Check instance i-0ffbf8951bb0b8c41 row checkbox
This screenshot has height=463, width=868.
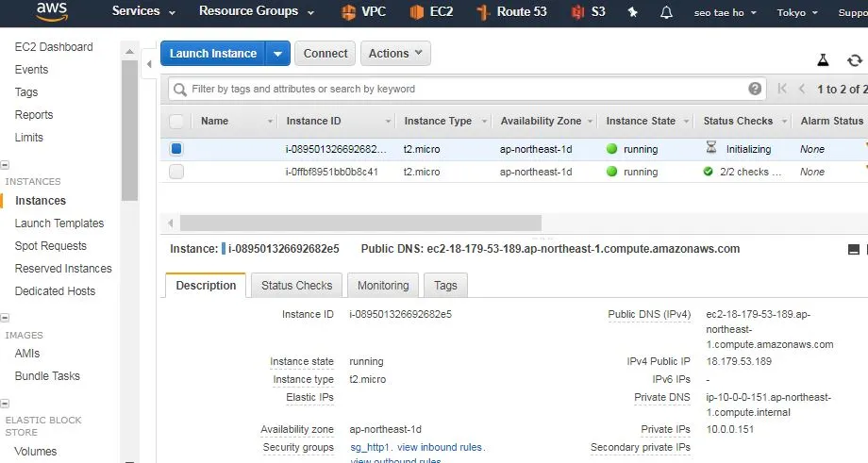click(176, 172)
